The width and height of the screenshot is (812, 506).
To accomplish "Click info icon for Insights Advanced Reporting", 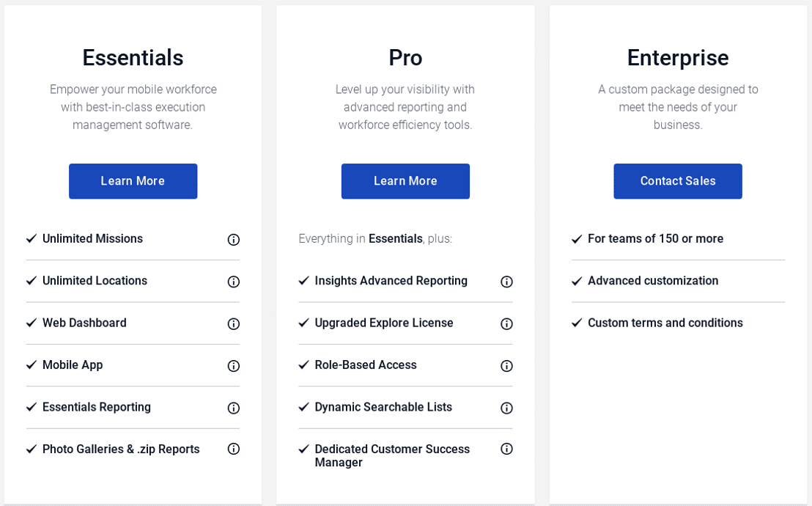I will pos(506,282).
